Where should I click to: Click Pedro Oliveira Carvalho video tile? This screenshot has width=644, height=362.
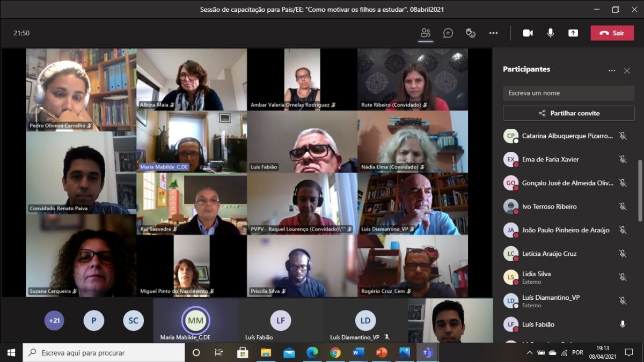click(81, 90)
